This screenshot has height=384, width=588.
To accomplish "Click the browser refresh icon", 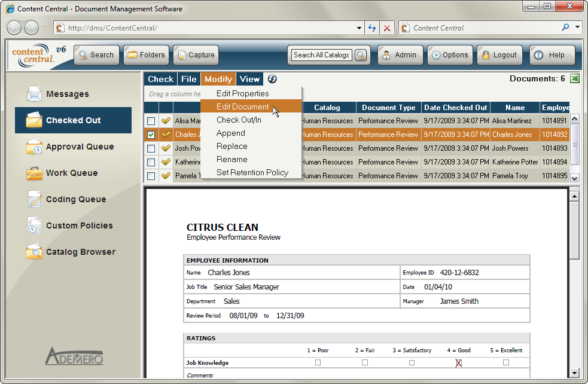I will [x=372, y=28].
